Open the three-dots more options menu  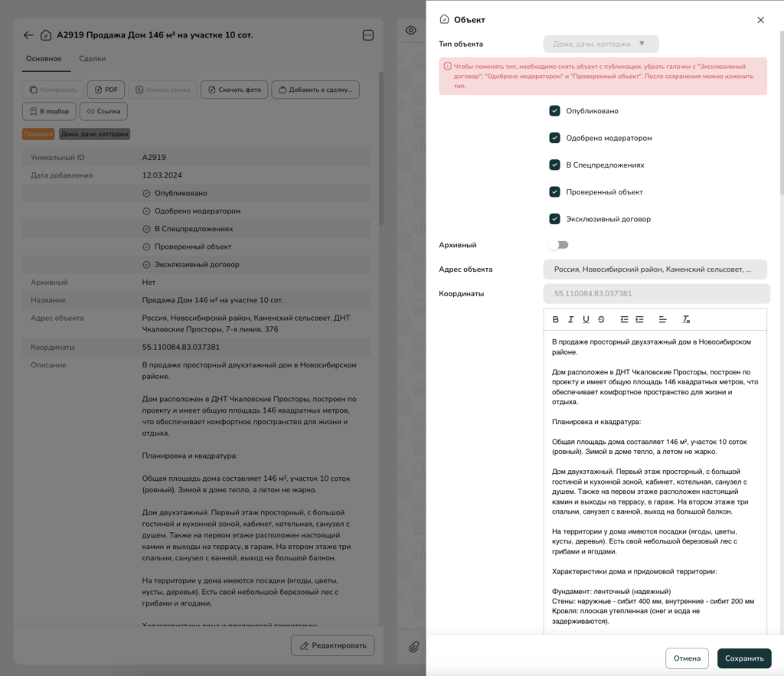pos(367,35)
